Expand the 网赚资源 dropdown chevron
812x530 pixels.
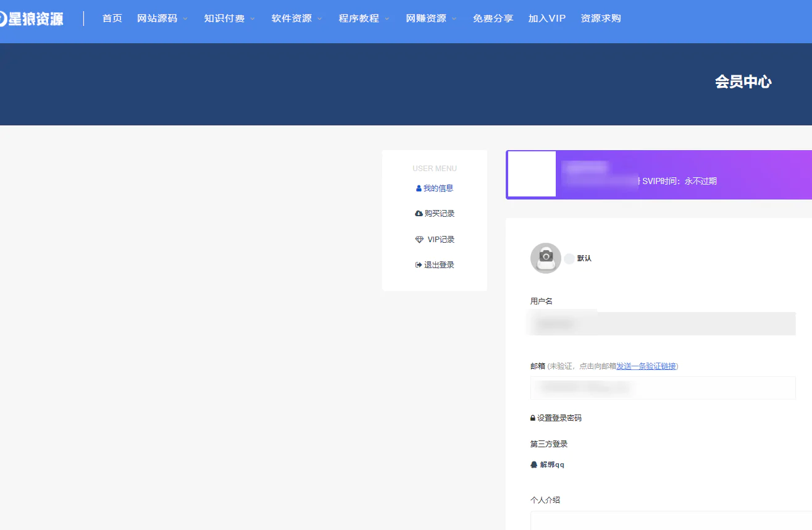tap(454, 19)
